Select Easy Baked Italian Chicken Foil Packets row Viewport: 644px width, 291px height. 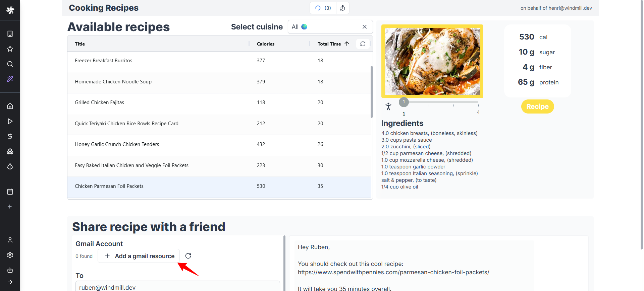coord(219,166)
